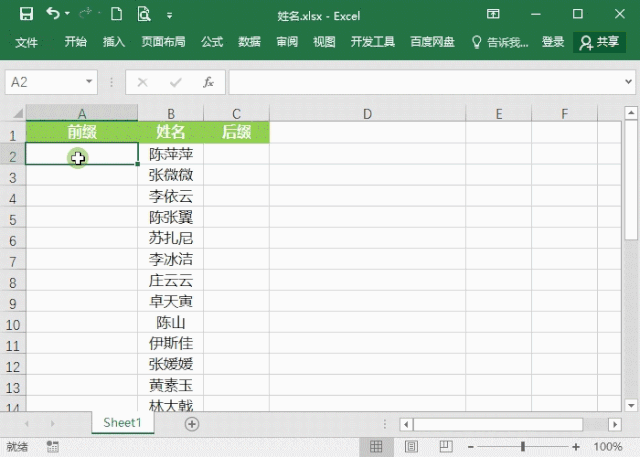640x457 pixels.
Task: Expand the formula bar chevron
Action: coord(628,82)
